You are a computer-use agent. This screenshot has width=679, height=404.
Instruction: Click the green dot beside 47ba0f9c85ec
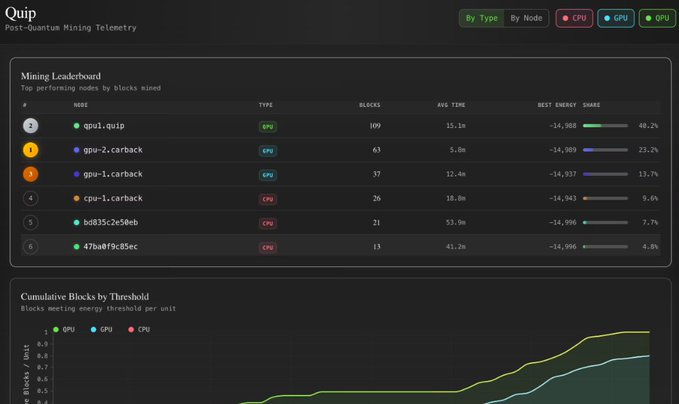tap(77, 247)
